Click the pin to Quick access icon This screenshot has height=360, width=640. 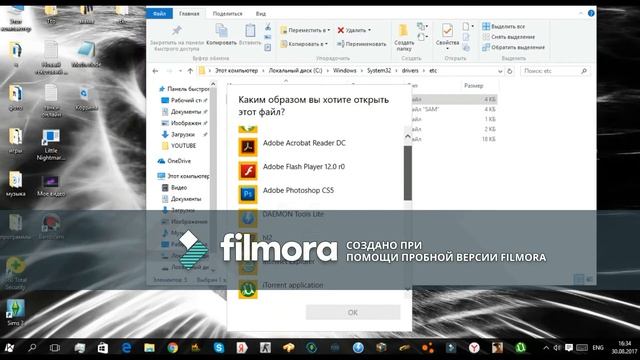click(177, 31)
